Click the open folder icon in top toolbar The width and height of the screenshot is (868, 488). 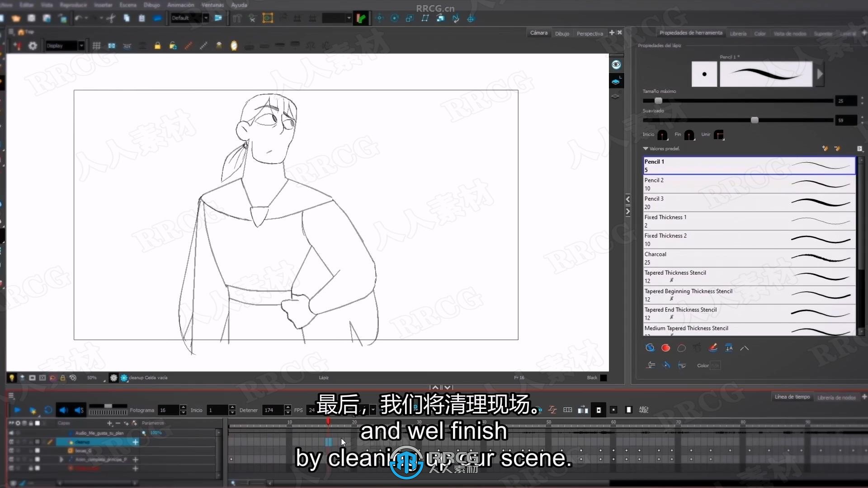click(16, 18)
